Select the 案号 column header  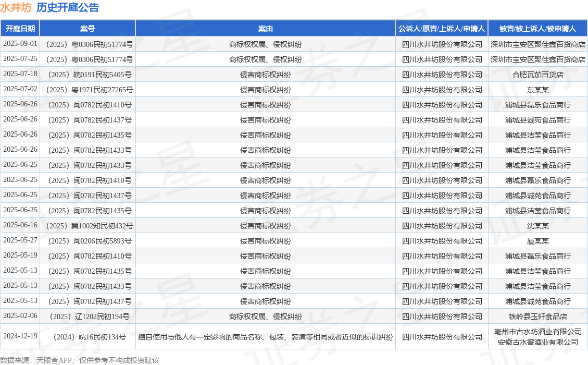pos(87,29)
